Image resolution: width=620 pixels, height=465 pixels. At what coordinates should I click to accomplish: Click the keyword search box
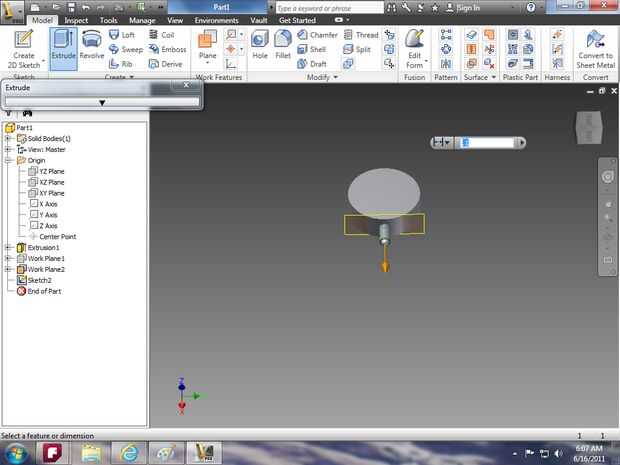[x=329, y=8]
